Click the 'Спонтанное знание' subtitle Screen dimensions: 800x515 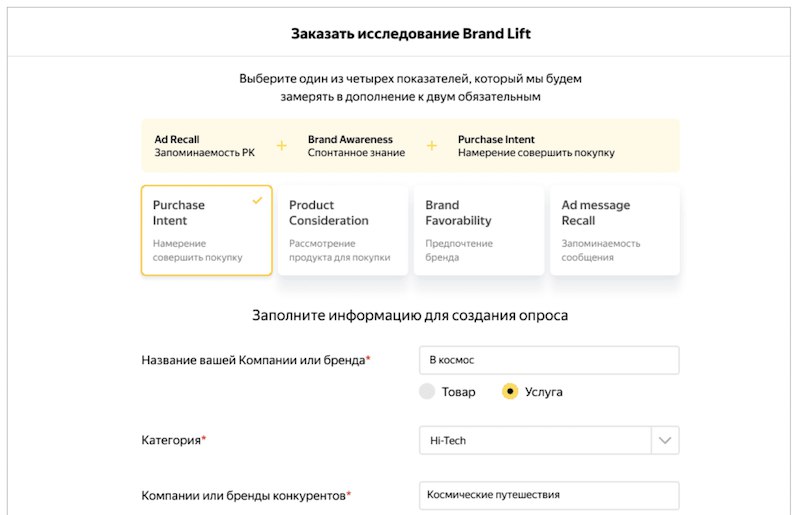pyautogui.click(x=356, y=153)
